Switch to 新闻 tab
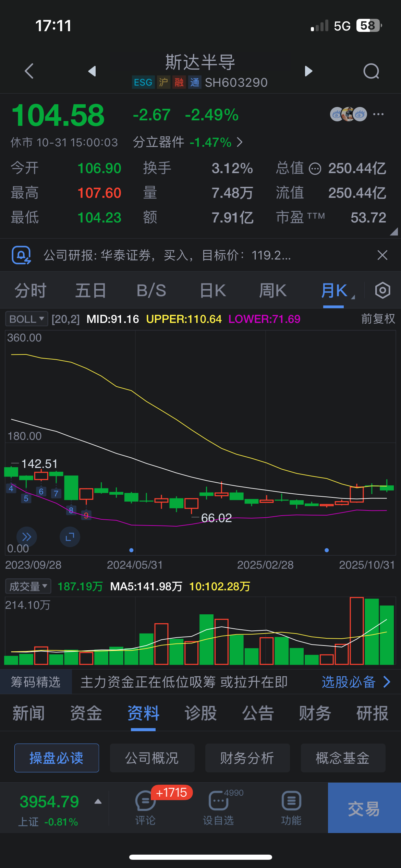The height and width of the screenshot is (868, 401). click(x=28, y=713)
